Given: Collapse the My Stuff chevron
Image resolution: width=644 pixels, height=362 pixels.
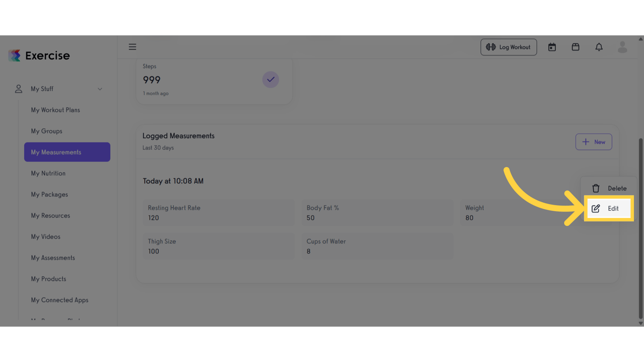Looking at the screenshot, I should coord(100,89).
